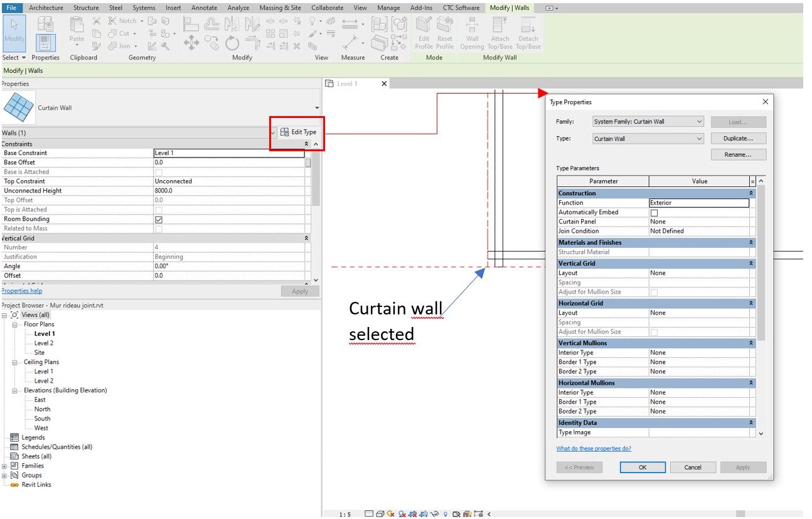
Task: Open the Family dropdown in Type Properties
Action: tap(648, 122)
